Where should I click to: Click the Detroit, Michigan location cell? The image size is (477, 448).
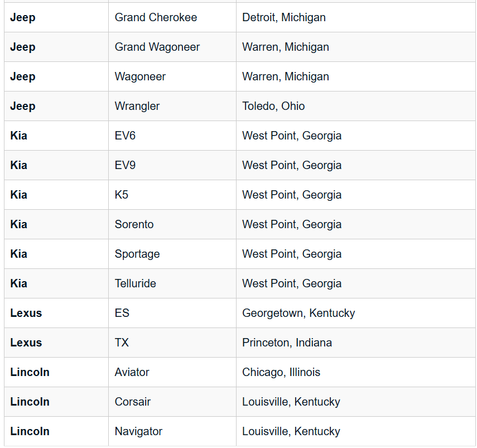click(284, 17)
